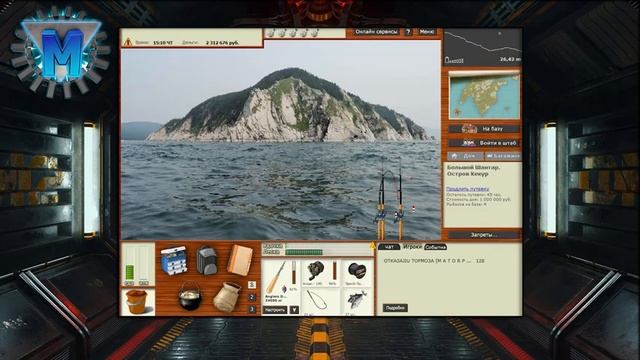Click the Войти в штаб button
The image size is (640, 360).
pyautogui.click(x=484, y=143)
